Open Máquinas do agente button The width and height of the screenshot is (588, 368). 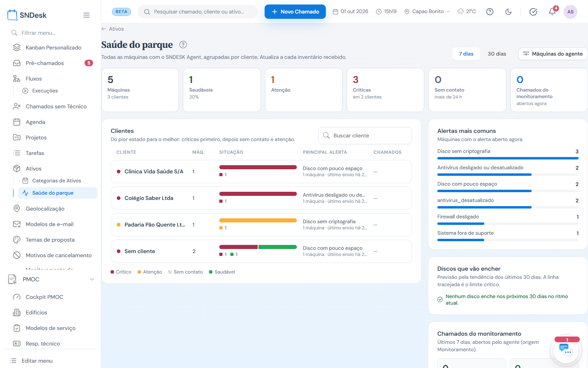553,54
